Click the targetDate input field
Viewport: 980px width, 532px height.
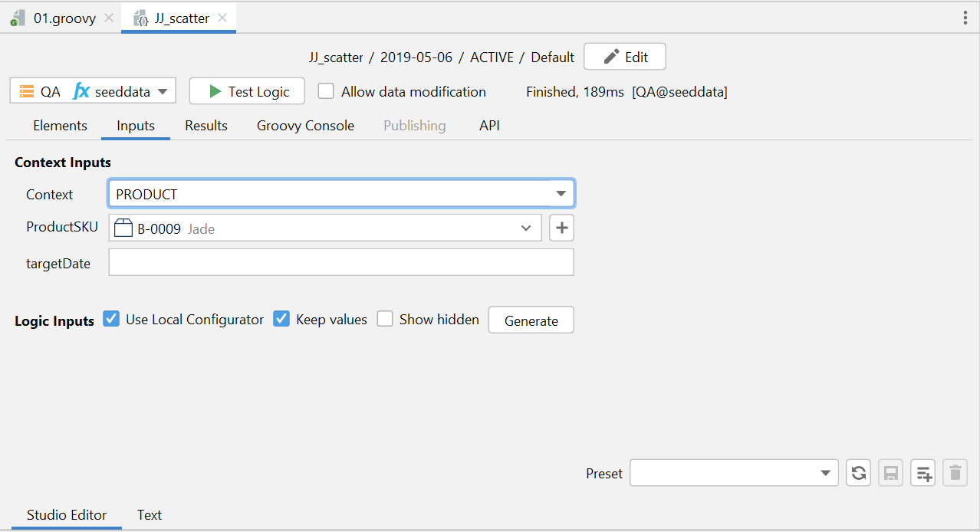click(341, 263)
